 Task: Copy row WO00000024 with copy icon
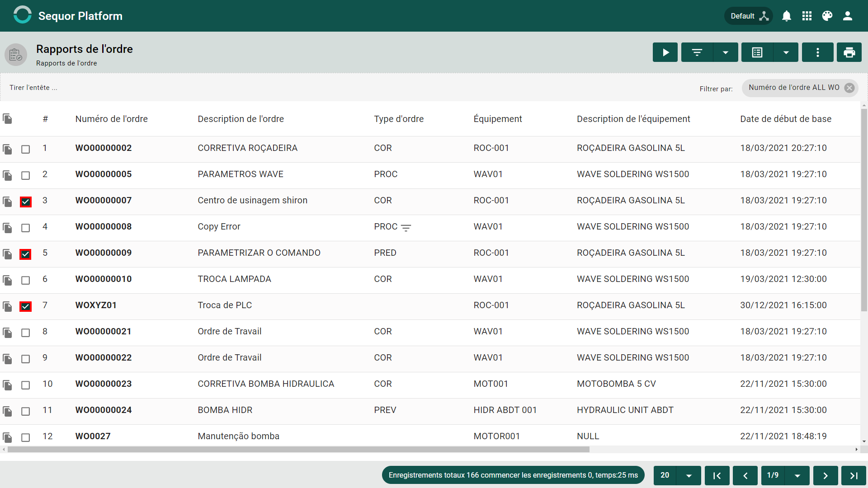click(x=7, y=411)
